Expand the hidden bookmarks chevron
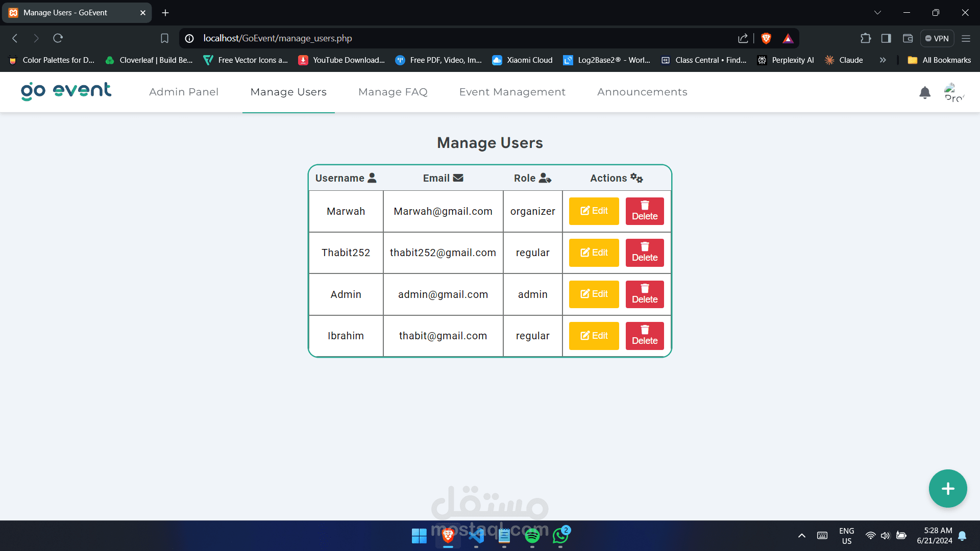 point(883,60)
